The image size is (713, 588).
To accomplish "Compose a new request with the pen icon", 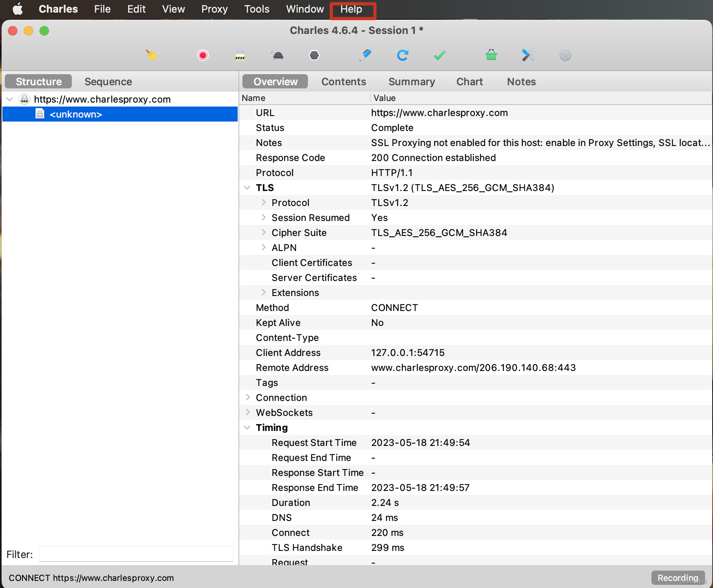I will (x=366, y=55).
